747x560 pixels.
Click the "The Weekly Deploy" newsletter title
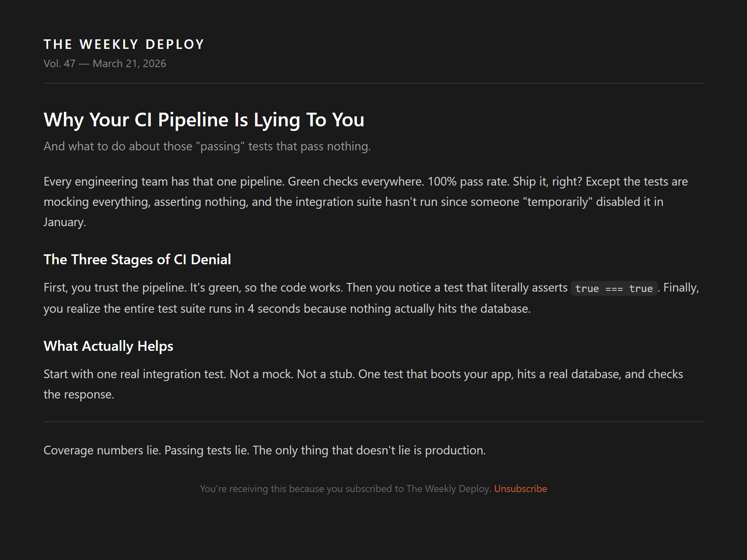[x=124, y=44]
